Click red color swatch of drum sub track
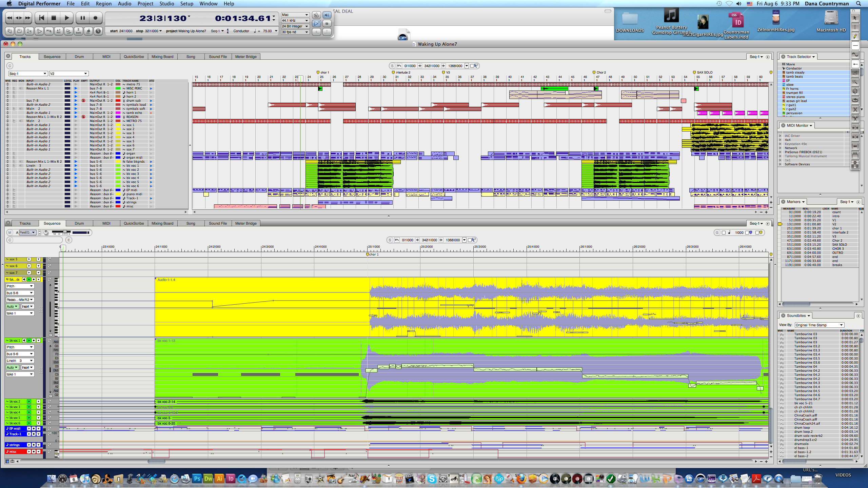 click(118, 101)
